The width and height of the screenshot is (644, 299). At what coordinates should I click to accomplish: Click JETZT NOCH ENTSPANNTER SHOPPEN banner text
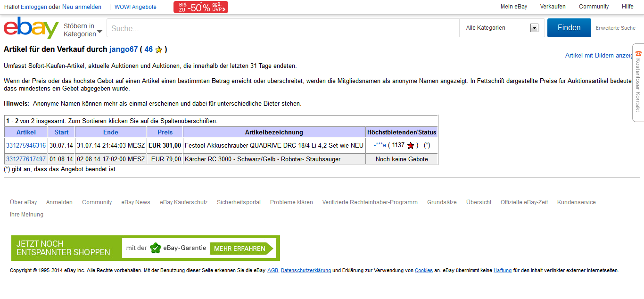tap(63, 248)
